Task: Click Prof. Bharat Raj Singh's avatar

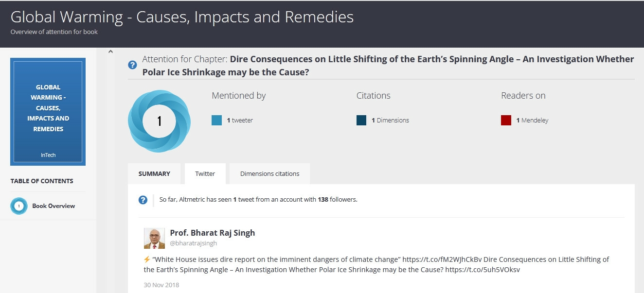Action: click(x=154, y=238)
